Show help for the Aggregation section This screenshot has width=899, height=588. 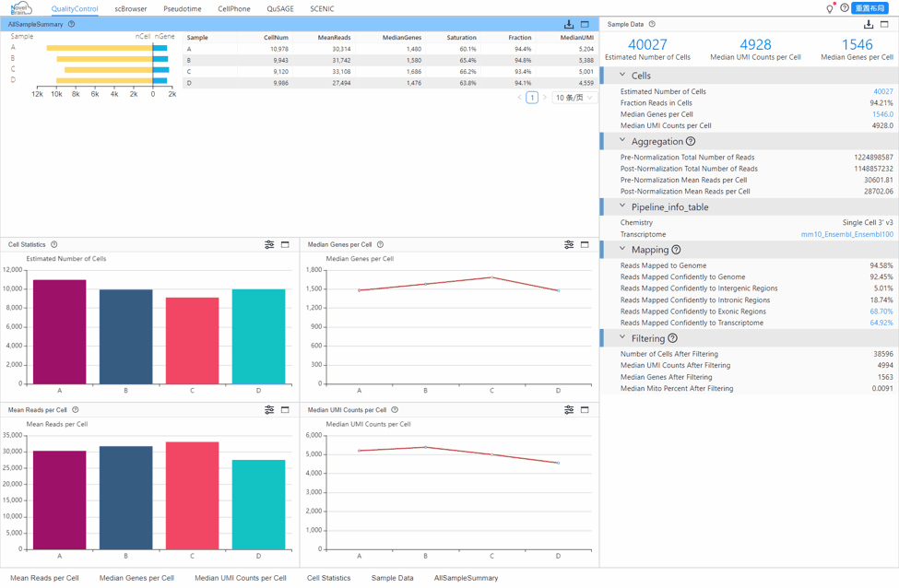pyautogui.click(x=691, y=142)
